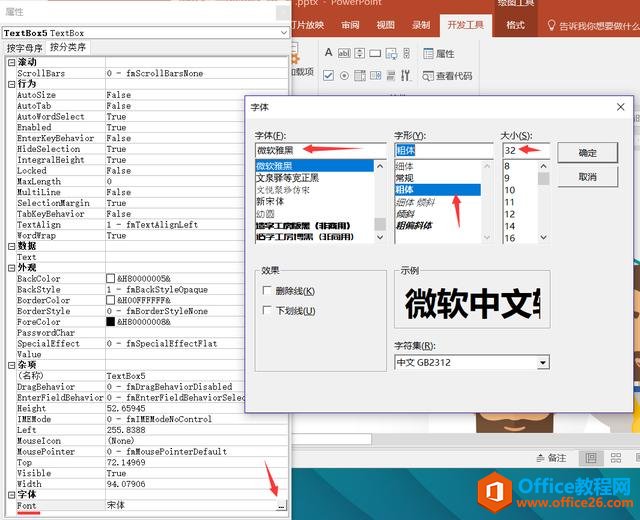Screen dimensions: 640x520
Task: Close the Font dialog with X
Action: (620, 107)
